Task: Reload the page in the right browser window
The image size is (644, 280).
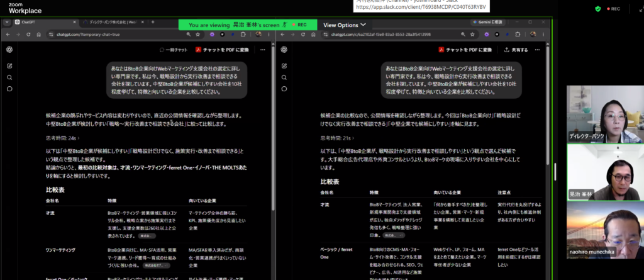Action: click(303, 35)
